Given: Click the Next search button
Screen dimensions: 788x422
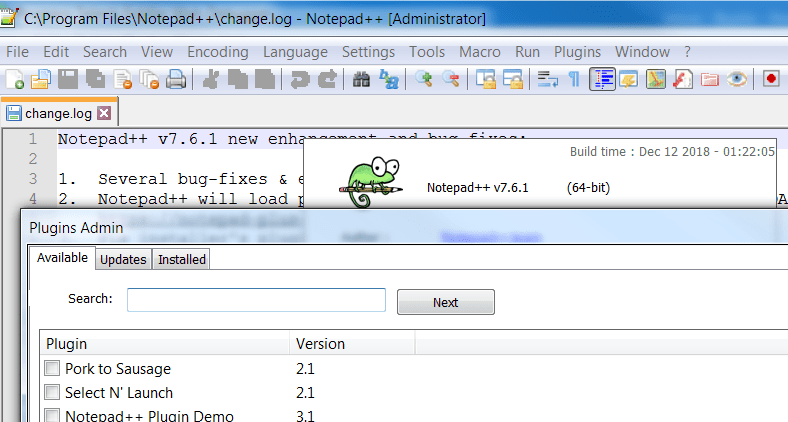Looking at the screenshot, I should point(446,302).
